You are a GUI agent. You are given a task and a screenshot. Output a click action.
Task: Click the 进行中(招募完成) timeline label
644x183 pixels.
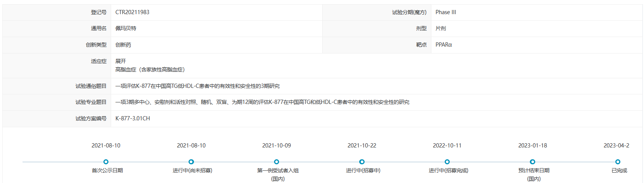point(449,170)
